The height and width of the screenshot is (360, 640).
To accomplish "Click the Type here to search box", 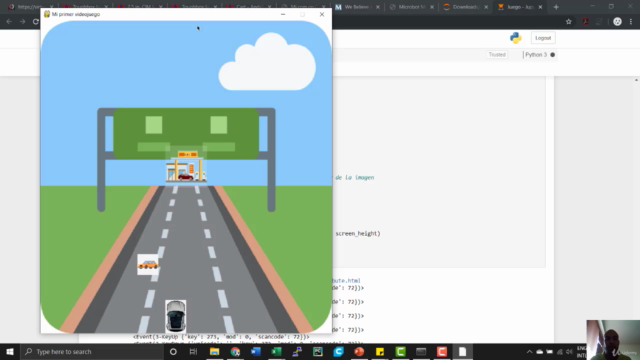I will 91,351.
